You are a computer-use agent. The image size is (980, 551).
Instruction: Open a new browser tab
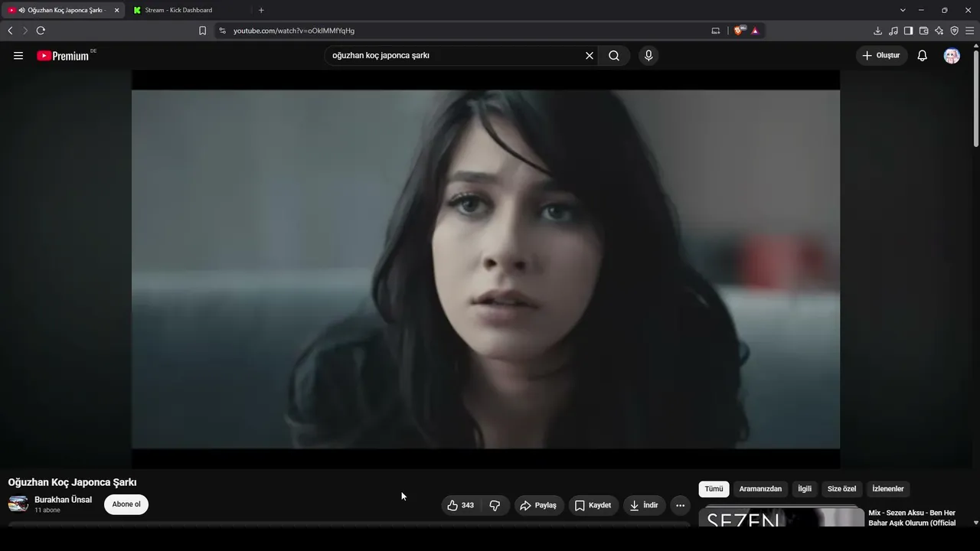(261, 10)
